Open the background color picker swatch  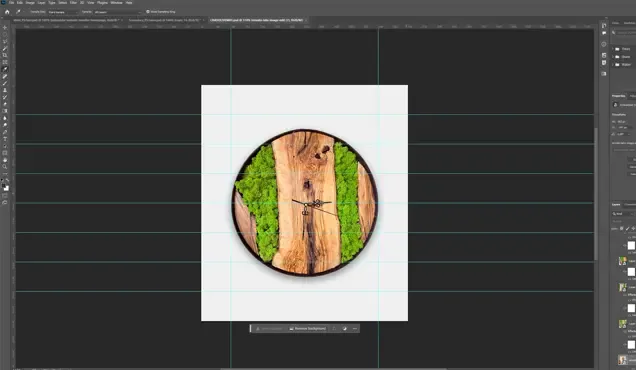[6, 189]
